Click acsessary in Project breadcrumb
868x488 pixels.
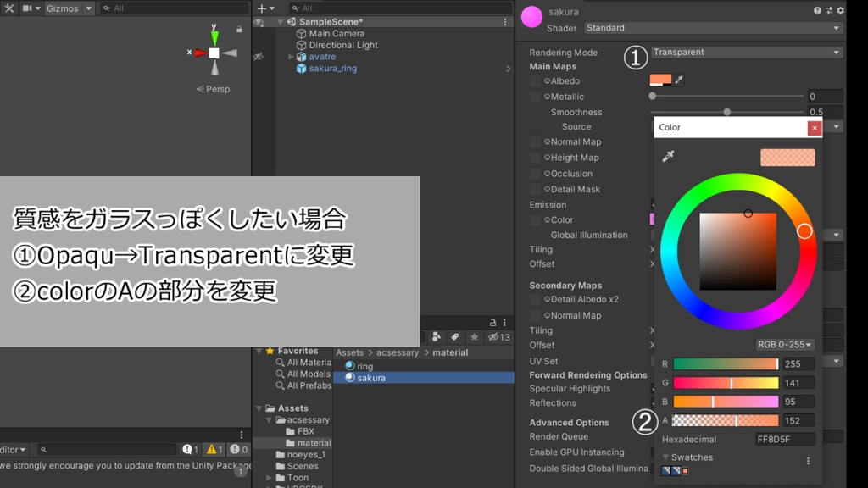[398, 353]
